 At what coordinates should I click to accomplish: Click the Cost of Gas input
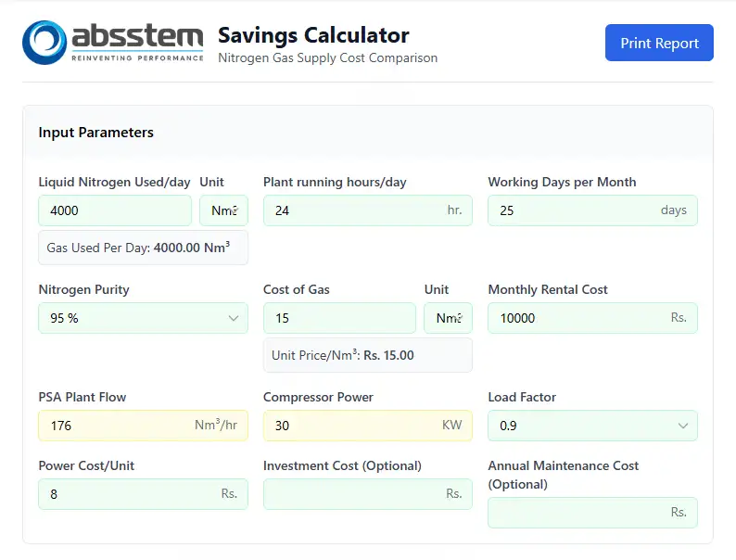pyautogui.click(x=339, y=318)
